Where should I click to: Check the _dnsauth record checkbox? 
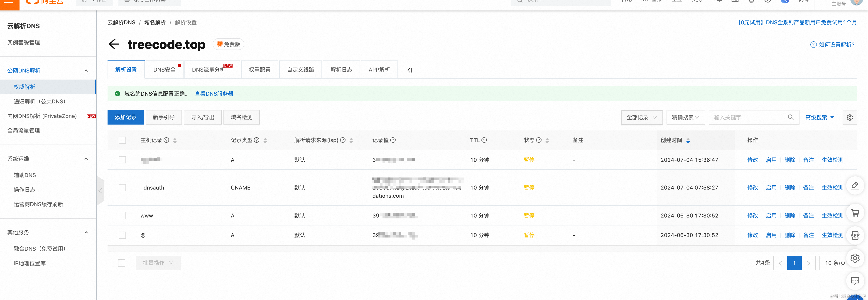[x=122, y=188]
